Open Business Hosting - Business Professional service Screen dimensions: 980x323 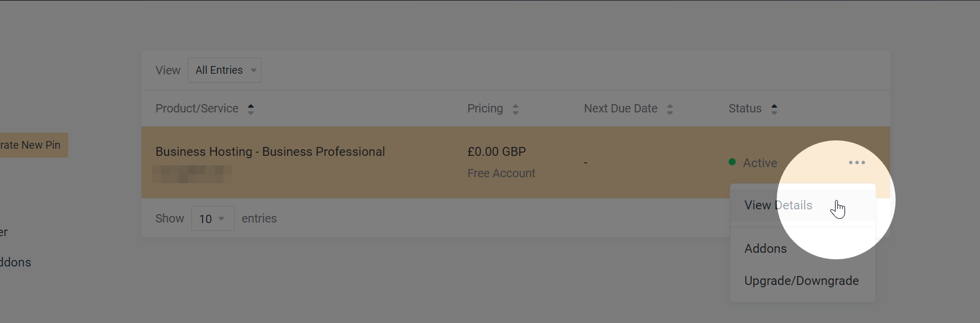[270, 152]
